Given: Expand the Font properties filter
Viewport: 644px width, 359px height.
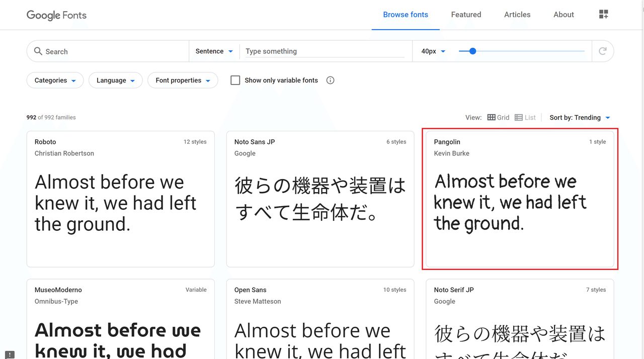Looking at the screenshot, I should coord(183,80).
